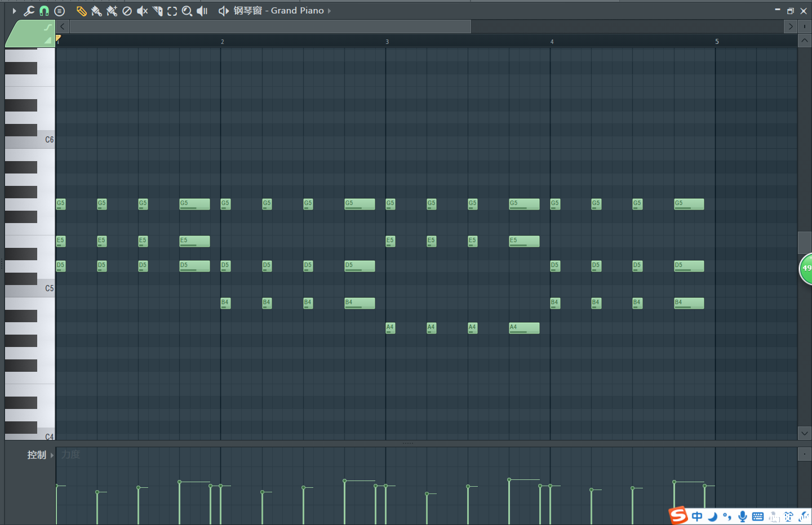
Task: Click bar 5 on the timeline ruler
Action: [717, 42]
